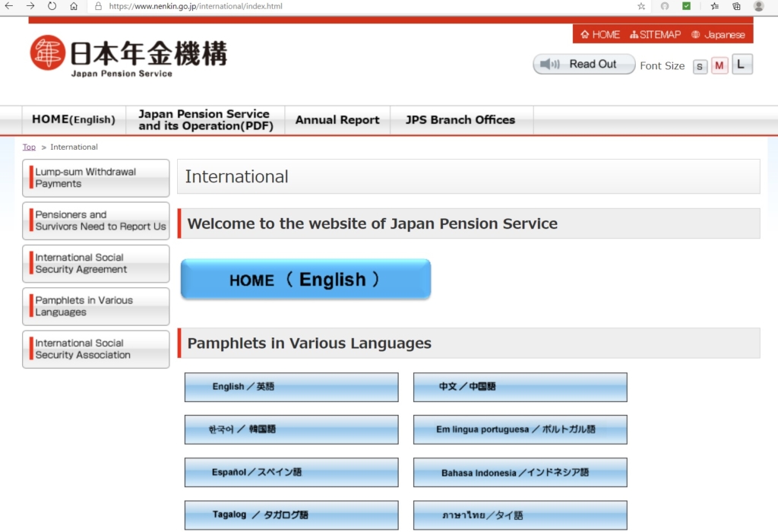Open the Bahasa Indonesia pamphlet button
The width and height of the screenshot is (778, 532).
click(520, 473)
